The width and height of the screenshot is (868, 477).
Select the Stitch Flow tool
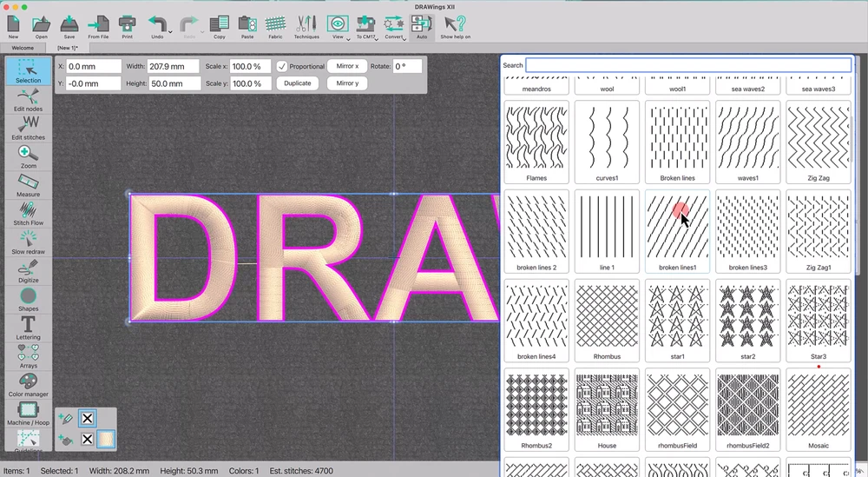click(29, 214)
